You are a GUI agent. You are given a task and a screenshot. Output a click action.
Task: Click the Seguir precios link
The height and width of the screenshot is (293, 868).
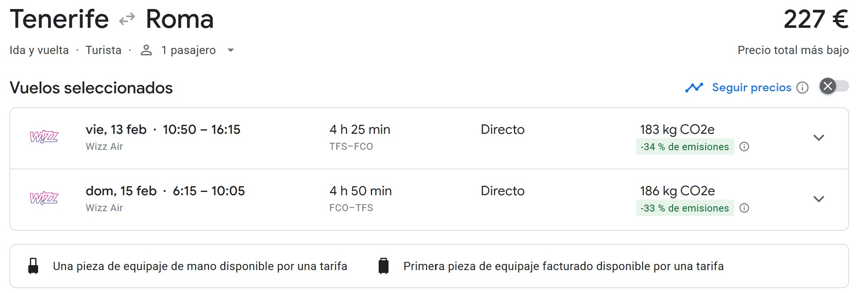pyautogui.click(x=752, y=88)
